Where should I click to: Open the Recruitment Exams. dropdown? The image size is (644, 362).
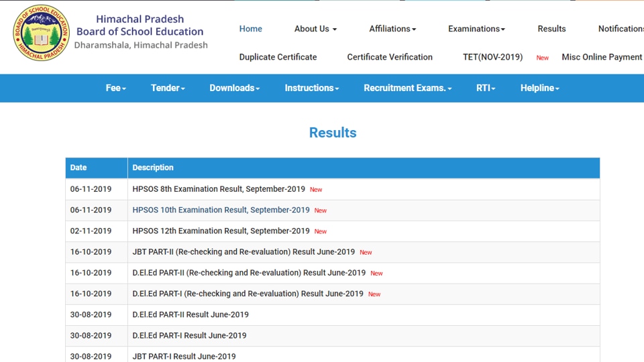(x=407, y=88)
